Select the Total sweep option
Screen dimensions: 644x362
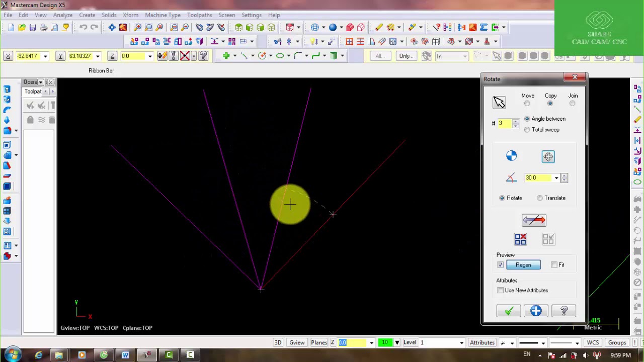coord(527,130)
